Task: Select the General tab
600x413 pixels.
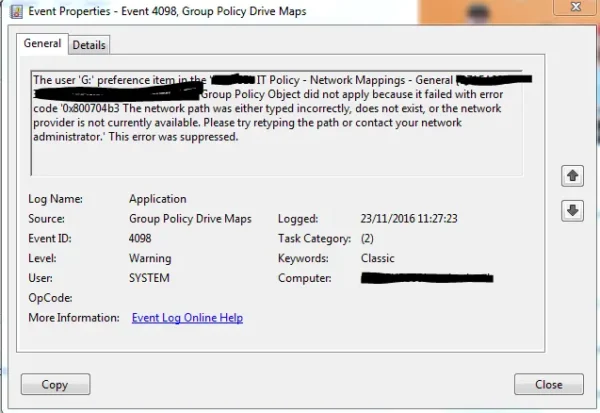Action: tap(42, 44)
